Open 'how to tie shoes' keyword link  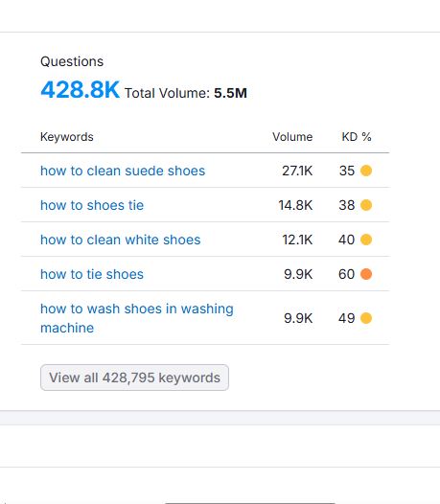pos(92,274)
